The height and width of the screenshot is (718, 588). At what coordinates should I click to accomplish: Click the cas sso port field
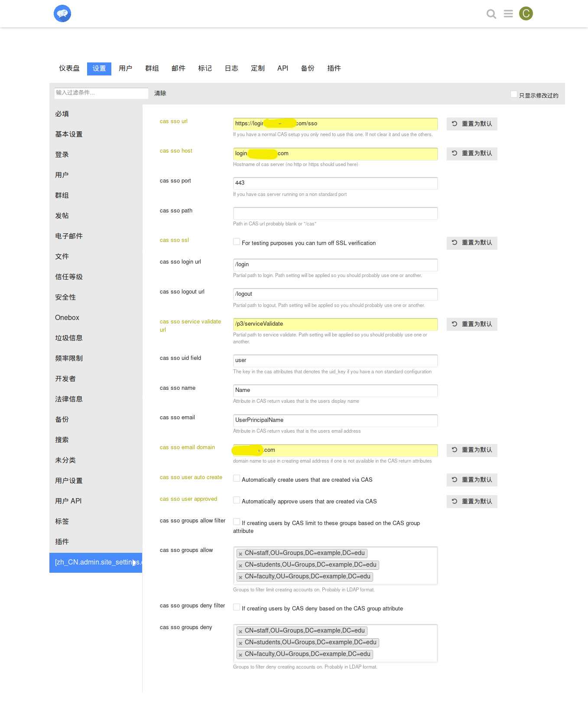[335, 183]
